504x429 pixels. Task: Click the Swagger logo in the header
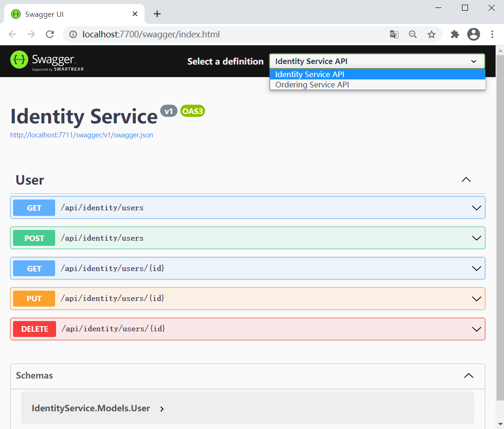pyautogui.click(x=47, y=61)
